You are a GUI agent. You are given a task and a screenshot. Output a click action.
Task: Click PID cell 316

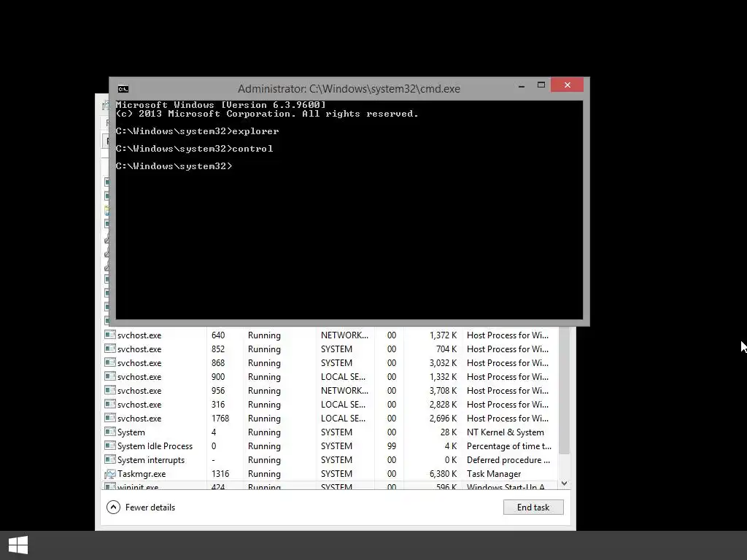coord(218,404)
